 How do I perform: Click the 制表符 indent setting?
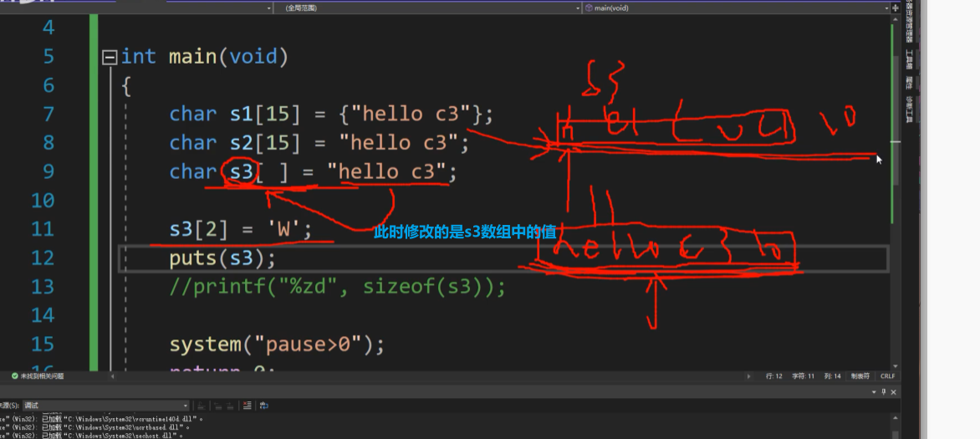(x=860, y=376)
